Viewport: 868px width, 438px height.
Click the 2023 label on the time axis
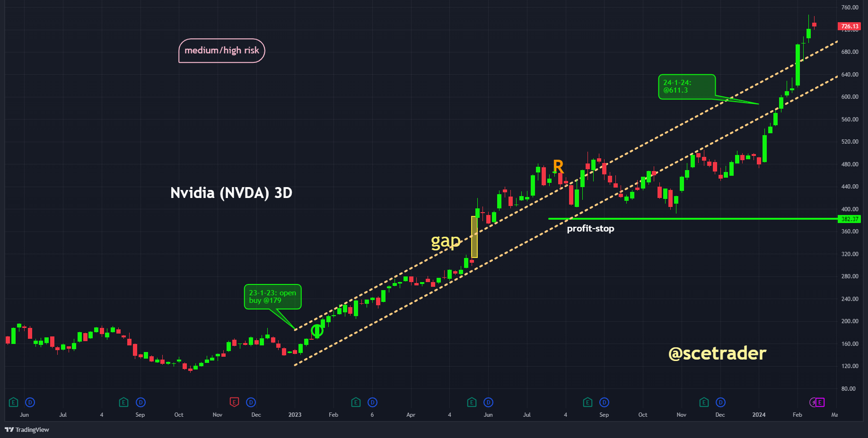coord(295,415)
